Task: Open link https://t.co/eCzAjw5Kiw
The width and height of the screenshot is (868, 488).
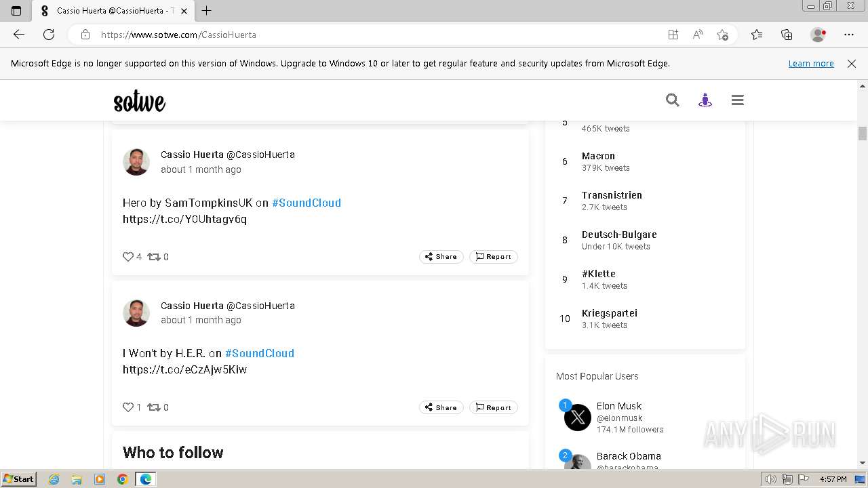Action: click(x=184, y=369)
